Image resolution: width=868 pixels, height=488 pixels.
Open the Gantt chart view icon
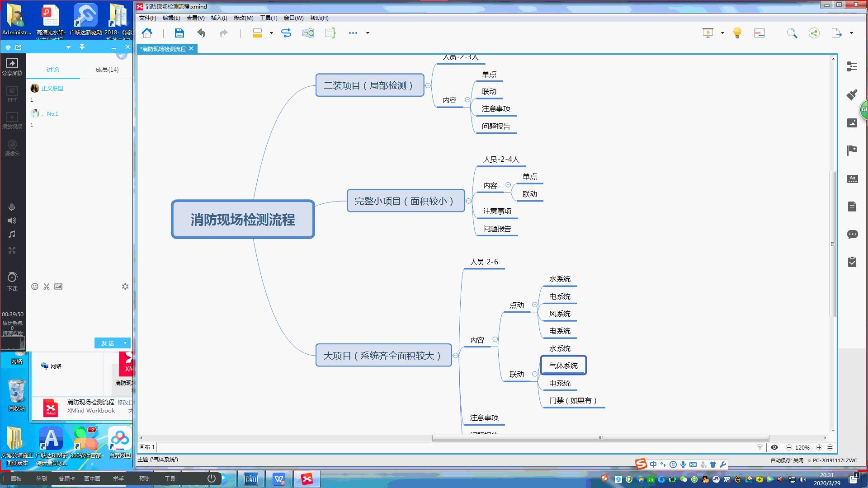tap(759, 33)
